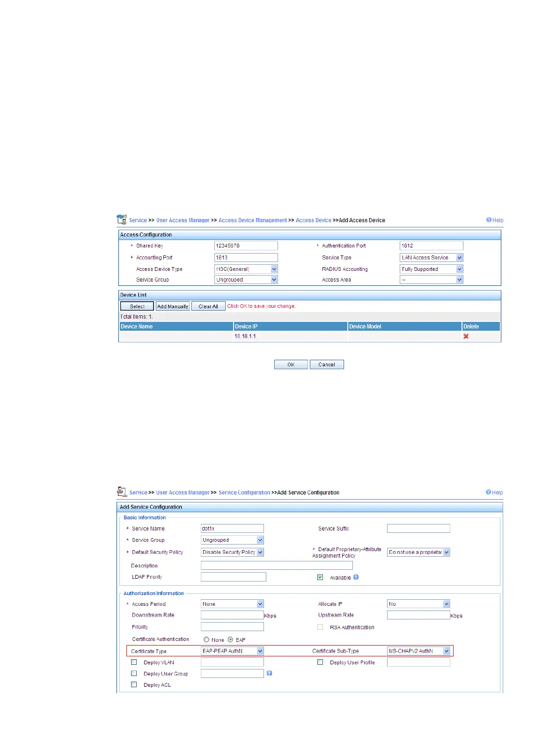
Task: Click the Downstream Rate field
Action: [x=233, y=615]
